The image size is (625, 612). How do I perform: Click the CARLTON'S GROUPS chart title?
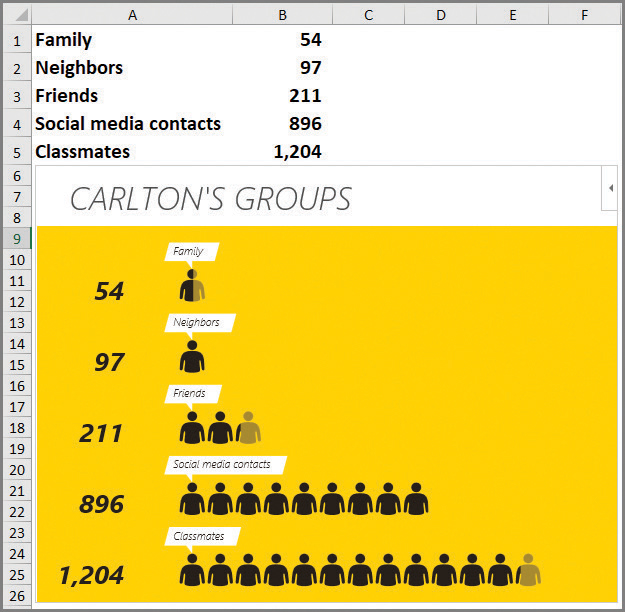(x=211, y=199)
